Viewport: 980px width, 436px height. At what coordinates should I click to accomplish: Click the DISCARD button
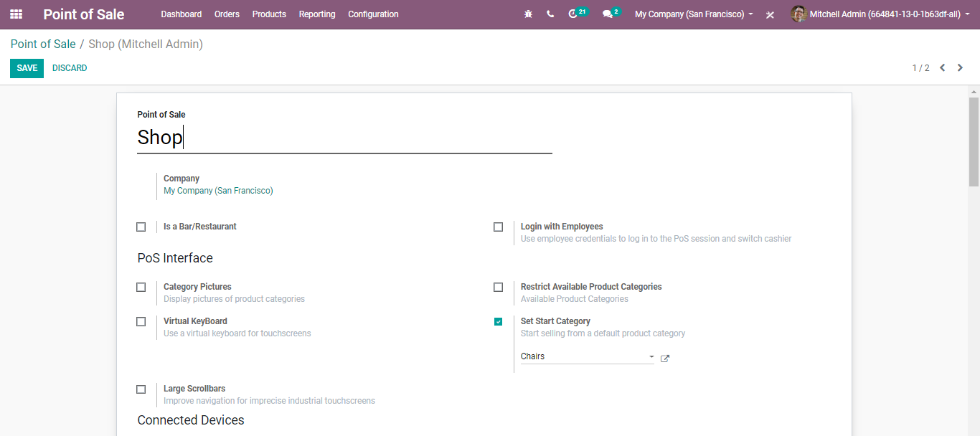tap(70, 68)
